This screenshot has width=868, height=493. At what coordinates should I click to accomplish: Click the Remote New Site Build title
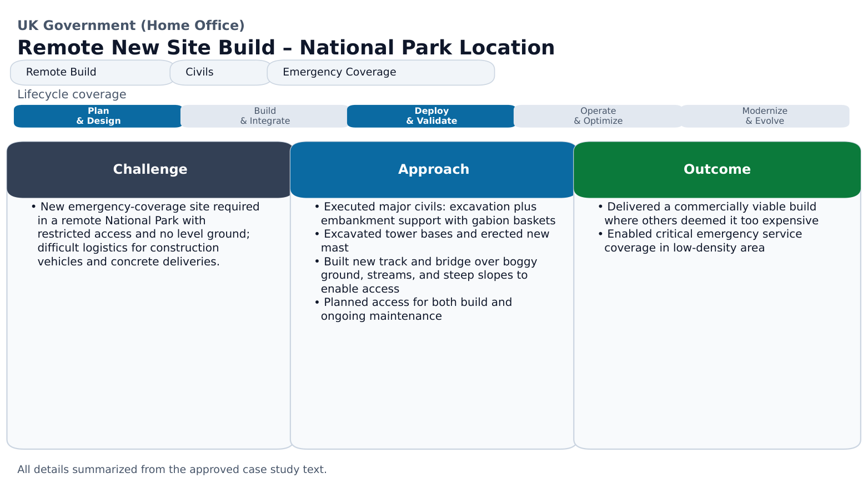tap(286, 48)
